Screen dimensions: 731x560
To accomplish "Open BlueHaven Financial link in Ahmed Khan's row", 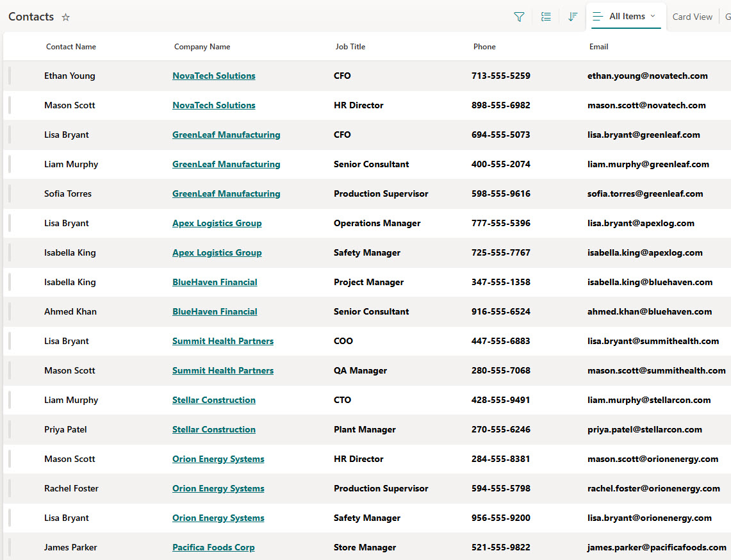I will tap(215, 311).
